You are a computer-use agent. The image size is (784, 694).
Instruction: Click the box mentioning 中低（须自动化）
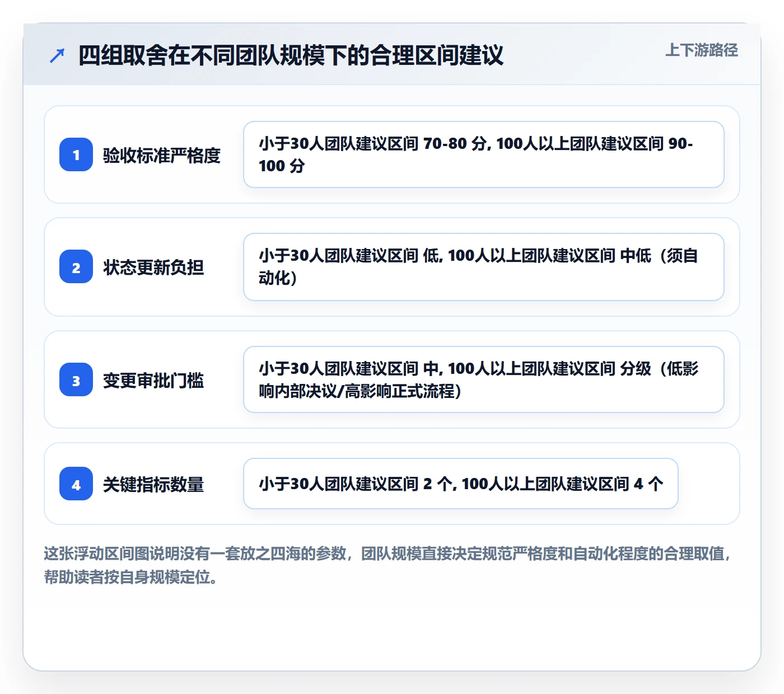[x=484, y=267]
